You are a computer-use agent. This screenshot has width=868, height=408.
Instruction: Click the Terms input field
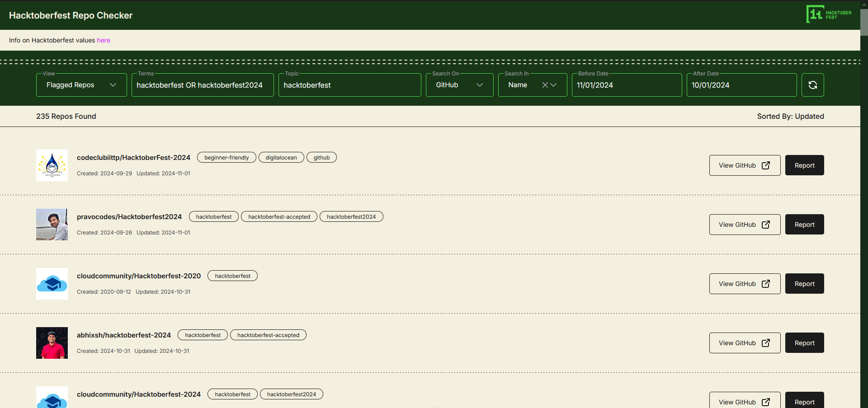[203, 85]
